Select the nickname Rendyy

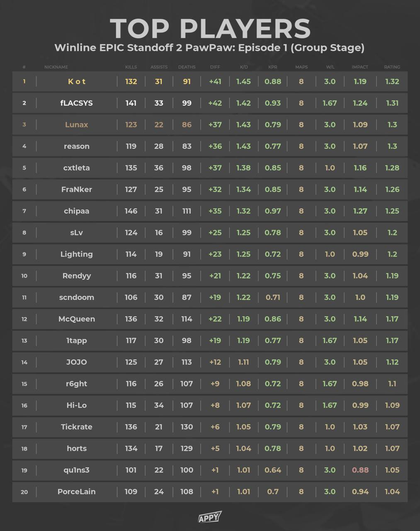pyautogui.click(x=77, y=275)
